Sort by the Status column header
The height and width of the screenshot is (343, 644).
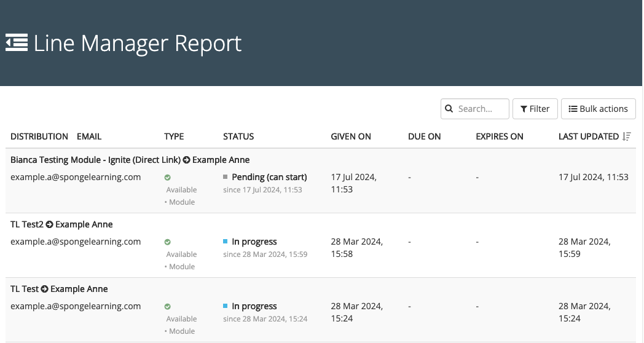[238, 136]
